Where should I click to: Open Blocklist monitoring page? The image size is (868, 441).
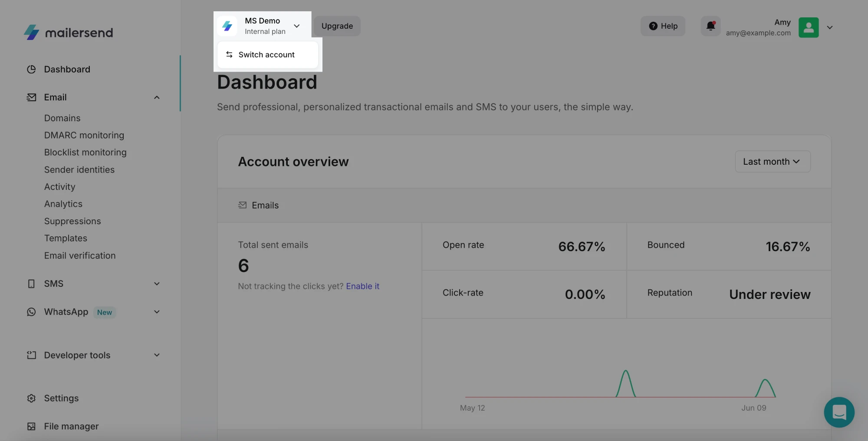(x=85, y=153)
